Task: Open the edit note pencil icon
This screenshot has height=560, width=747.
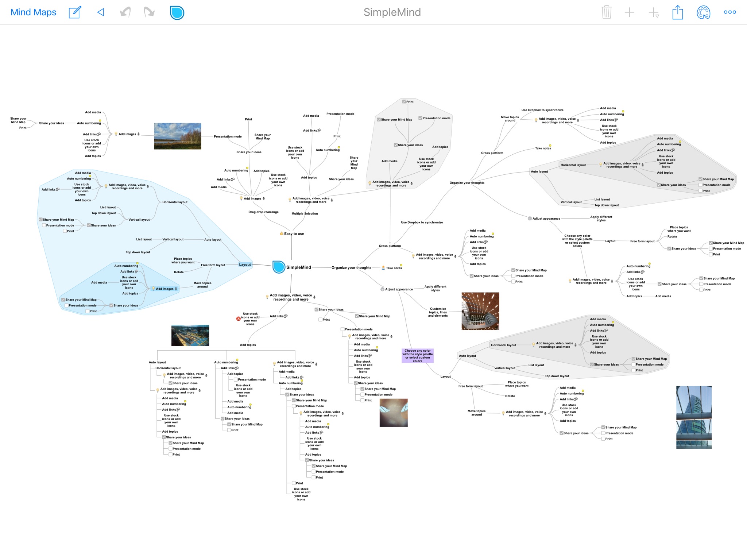Action: pos(75,12)
